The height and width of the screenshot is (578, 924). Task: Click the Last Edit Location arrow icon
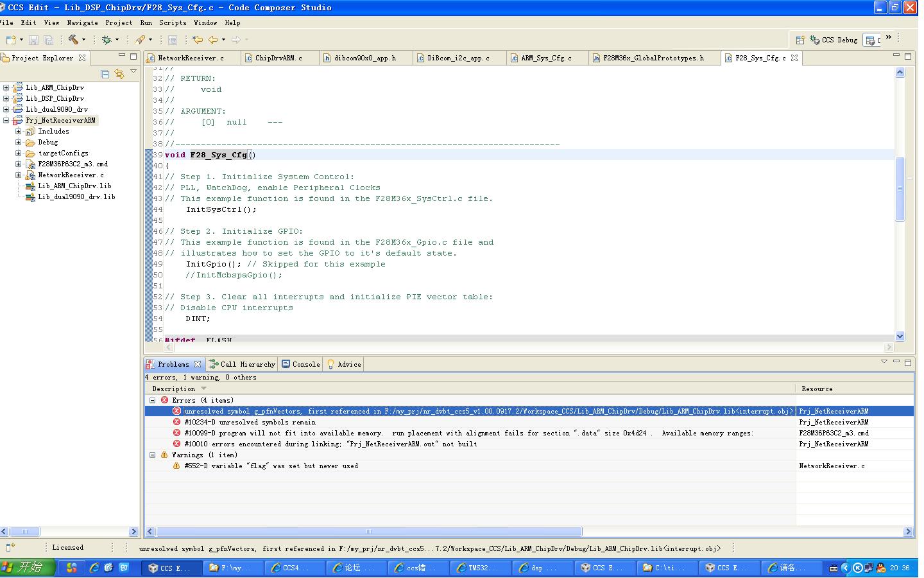[198, 40]
